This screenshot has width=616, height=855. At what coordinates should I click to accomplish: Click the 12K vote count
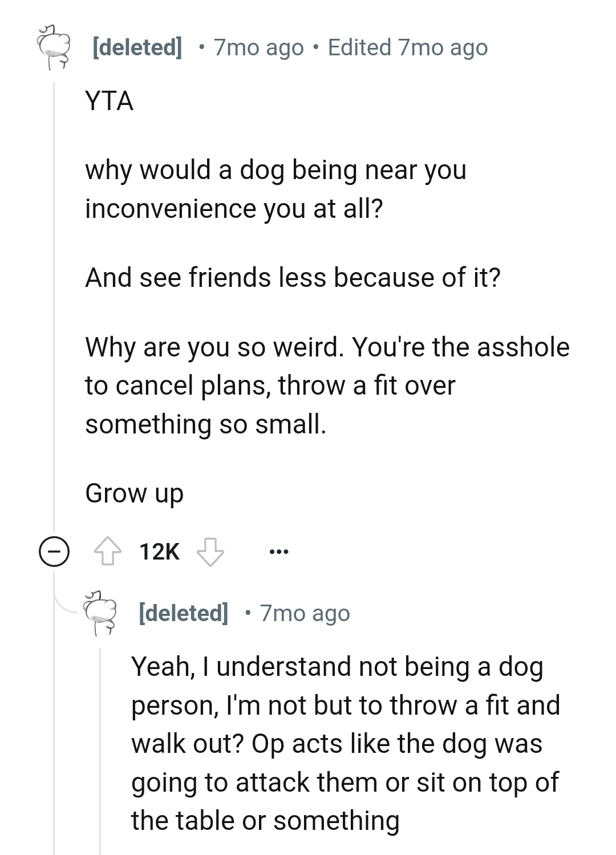tap(159, 551)
